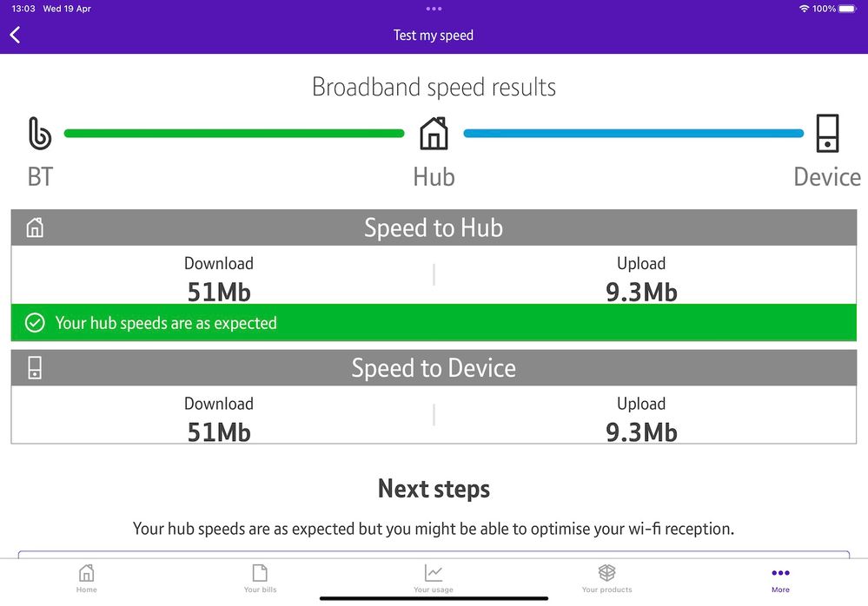The height and width of the screenshot is (606, 868).
Task: Tap the hub speeds as expected banner
Action: [434, 323]
